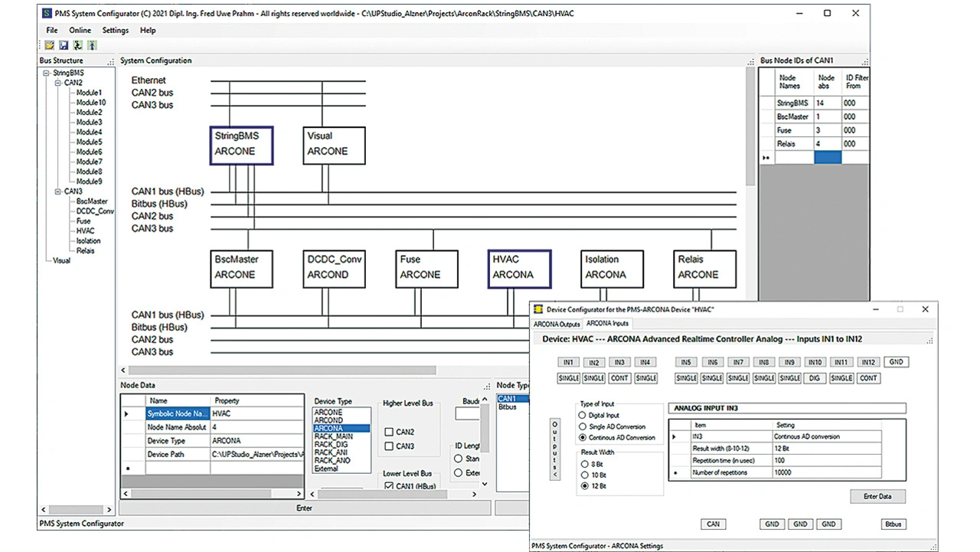Viewport: 980px width, 552px height.
Task: Click the PMS System Configurator title bar icon
Action: (x=47, y=13)
